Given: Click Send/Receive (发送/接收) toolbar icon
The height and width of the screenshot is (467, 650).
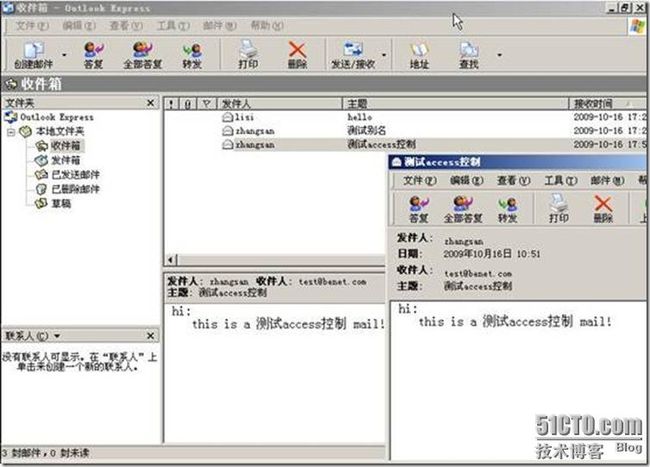Looking at the screenshot, I should tap(353, 55).
